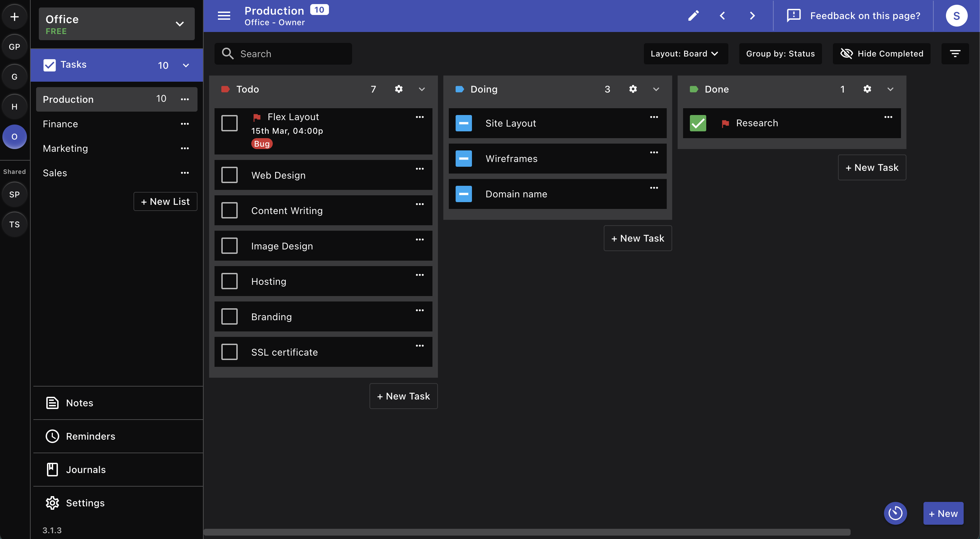This screenshot has width=980, height=539.
Task: Open Group by: Status dropdown
Action: 780,54
